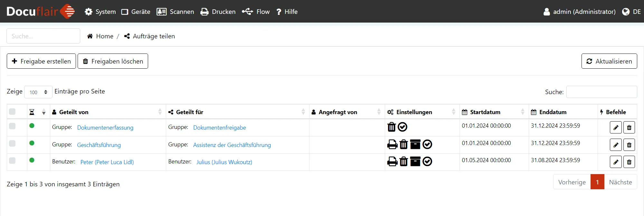Viewport: 644px width, 216px height.
Task: Check the Dokumentenerfassung row checkbox
Action: 12,126
